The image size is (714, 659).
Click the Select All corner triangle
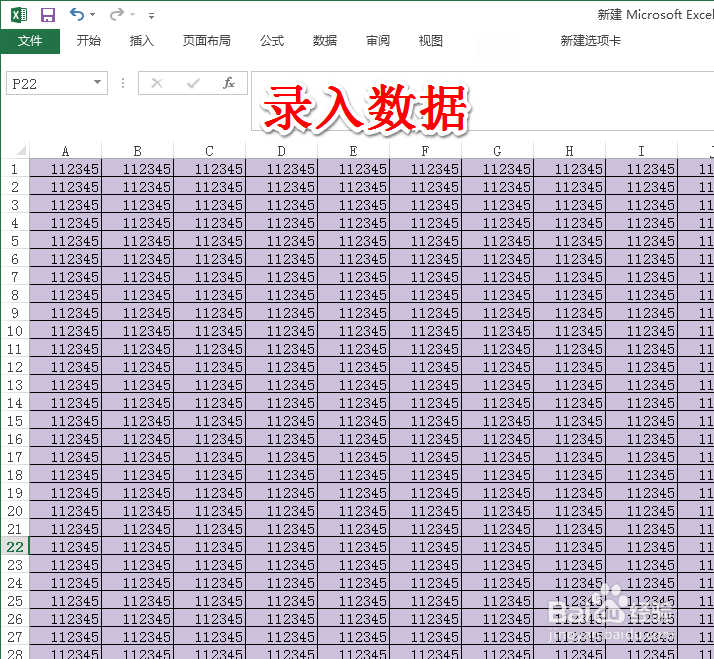(21, 151)
